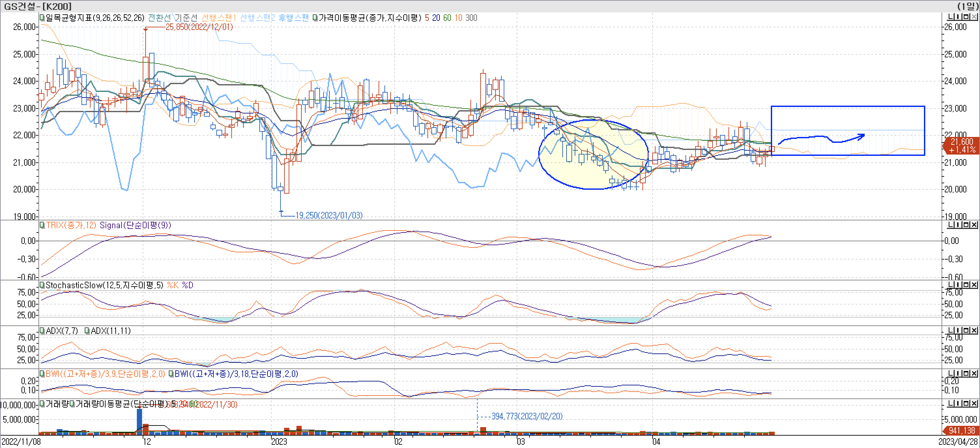The image size is (980, 448).
Task: Maximize the main price chart panel
Action: click(x=967, y=17)
